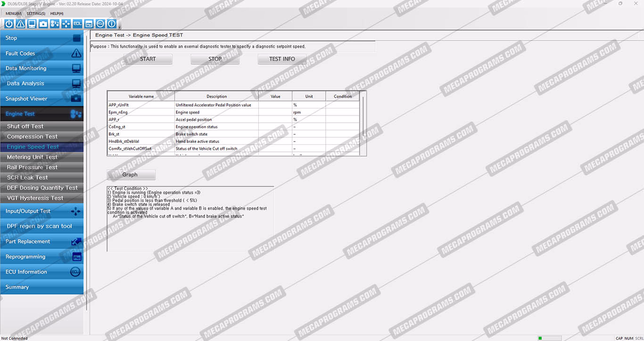Click the EOL icon in the top toolbar
This screenshot has height=341, width=644.
click(x=77, y=24)
